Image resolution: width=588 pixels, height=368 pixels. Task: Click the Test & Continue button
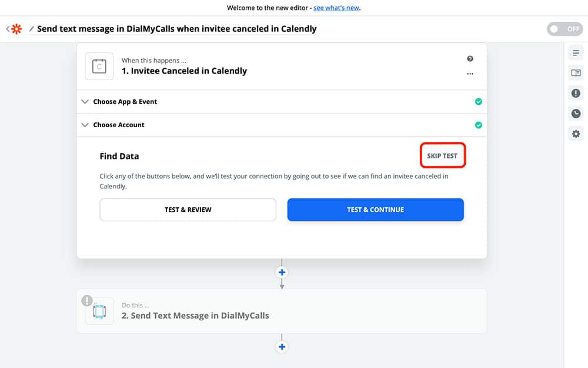click(375, 210)
